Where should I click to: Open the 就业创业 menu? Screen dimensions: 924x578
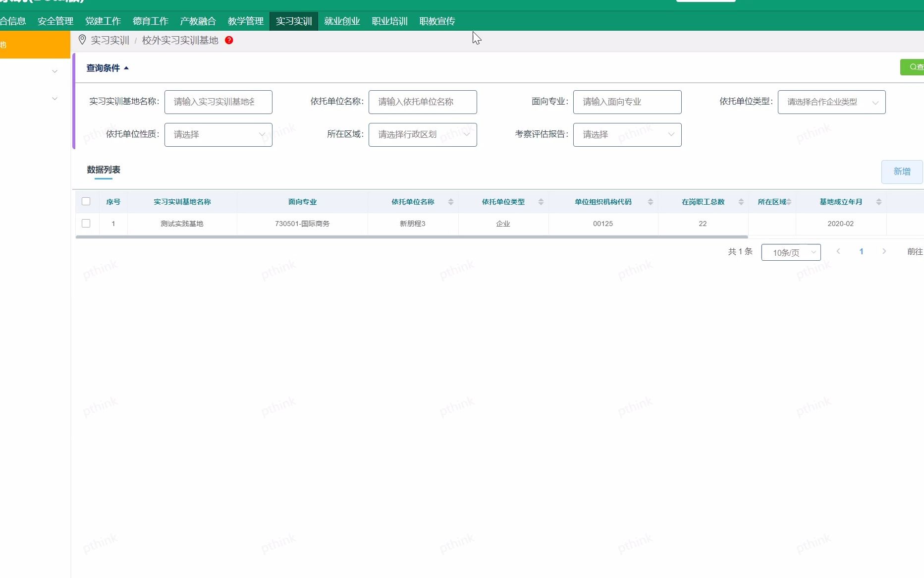tap(342, 21)
